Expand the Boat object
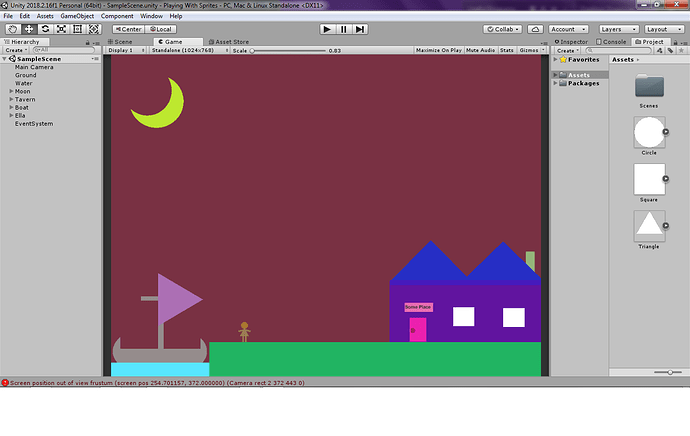The height and width of the screenshot is (436, 690). click(11, 107)
